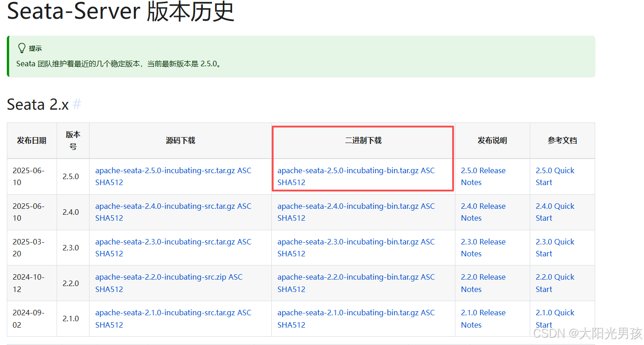Open SHA512 checksum for 2.3.0 binary package
Screen dimensions: 644x345
click(291, 254)
